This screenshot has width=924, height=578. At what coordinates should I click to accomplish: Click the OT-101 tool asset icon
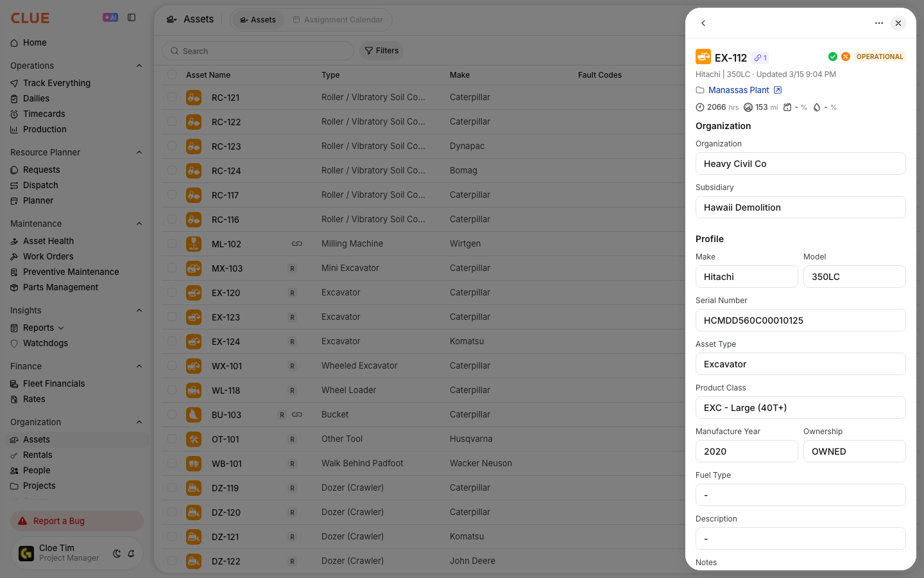pos(194,439)
